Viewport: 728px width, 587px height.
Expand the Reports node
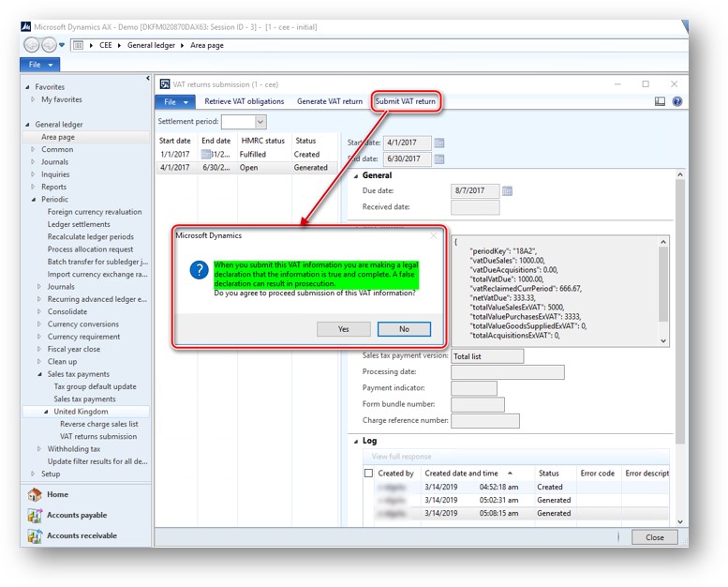[x=33, y=187]
